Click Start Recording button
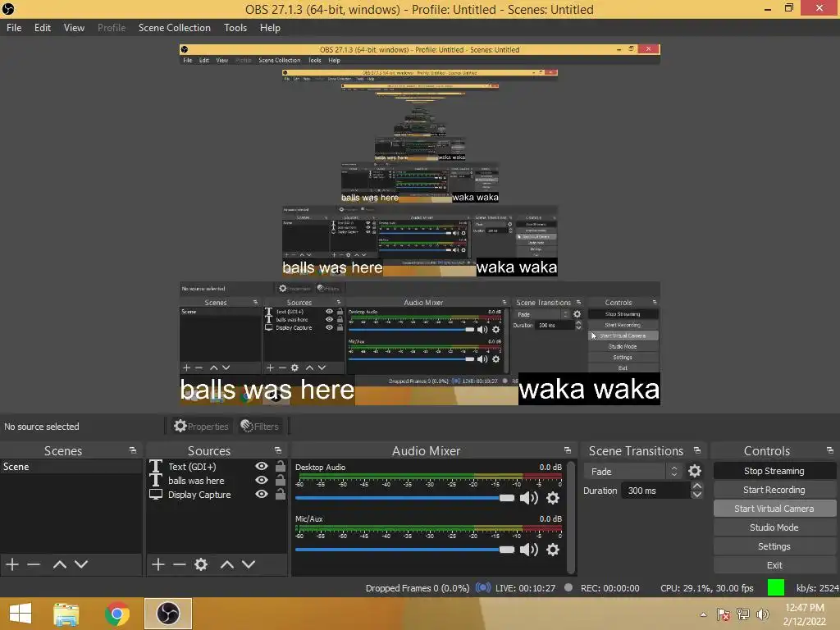 coord(774,490)
